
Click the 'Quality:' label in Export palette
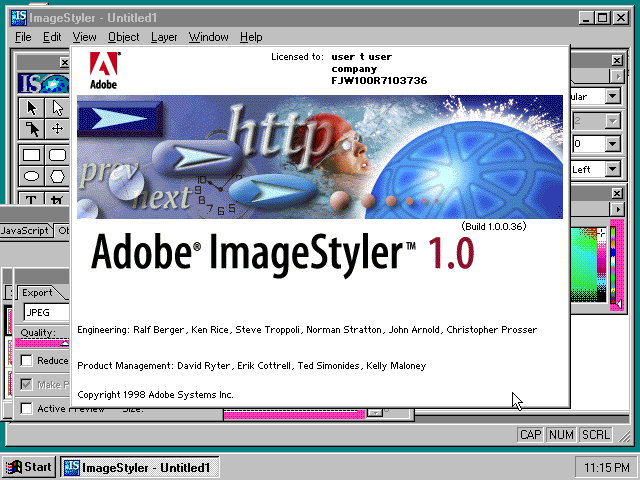click(x=38, y=333)
